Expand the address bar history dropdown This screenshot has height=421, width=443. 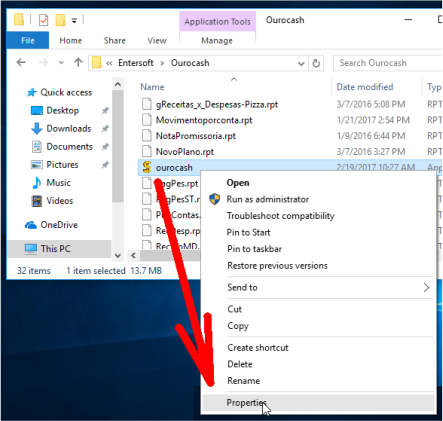[x=301, y=63]
